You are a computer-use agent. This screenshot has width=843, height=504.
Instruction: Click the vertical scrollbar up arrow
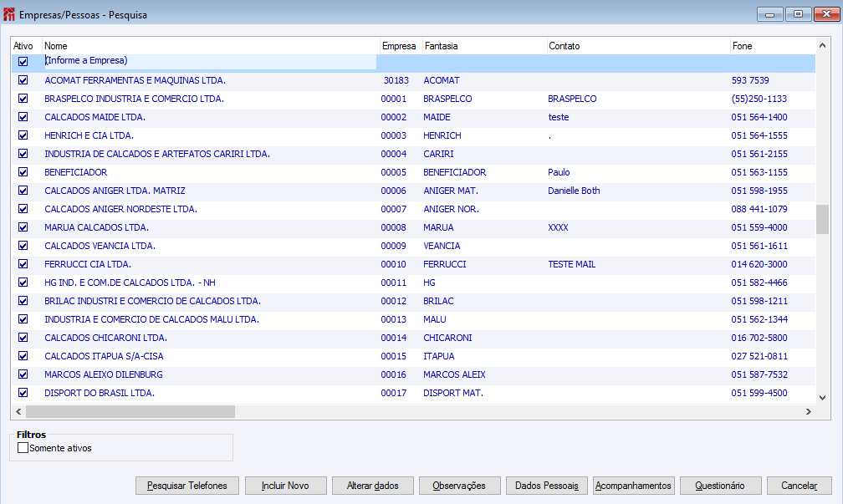click(x=823, y=45)
